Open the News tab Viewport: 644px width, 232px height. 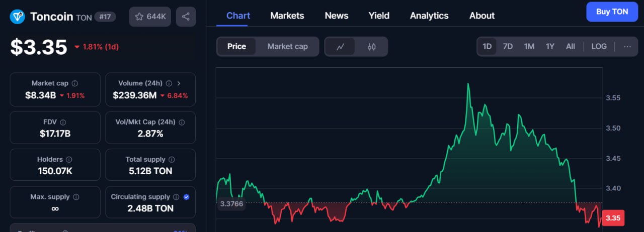(337, 16)
